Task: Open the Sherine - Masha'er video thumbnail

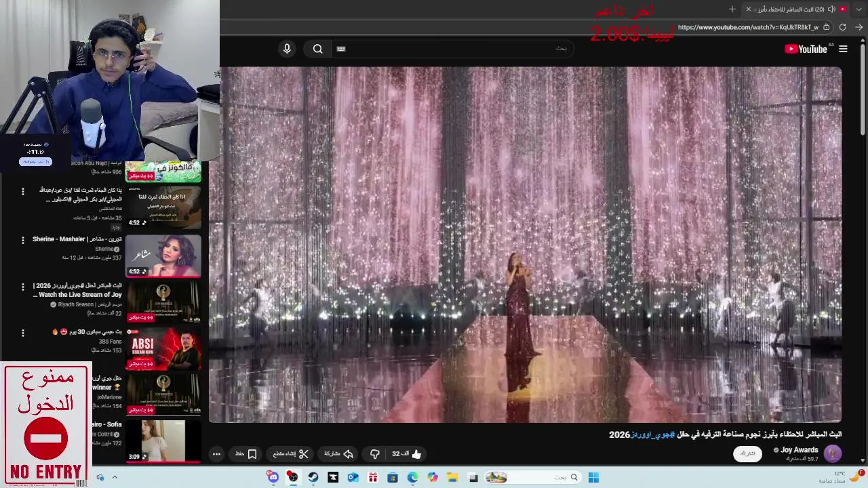Action: click(163, 256)
